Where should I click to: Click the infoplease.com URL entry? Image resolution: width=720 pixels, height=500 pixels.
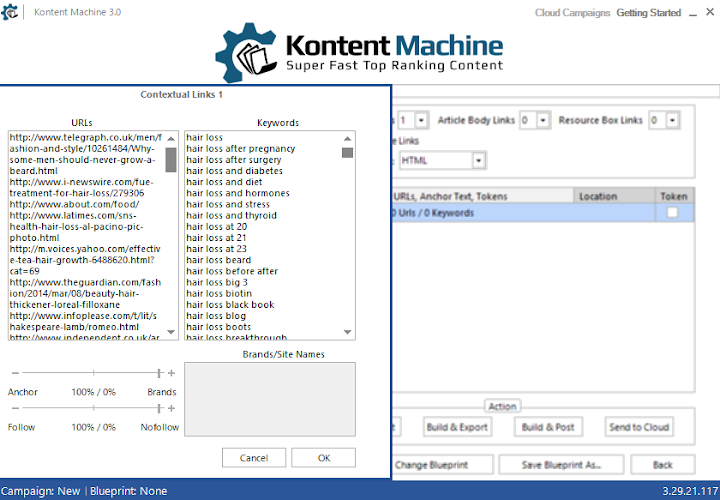click(83, 321)
